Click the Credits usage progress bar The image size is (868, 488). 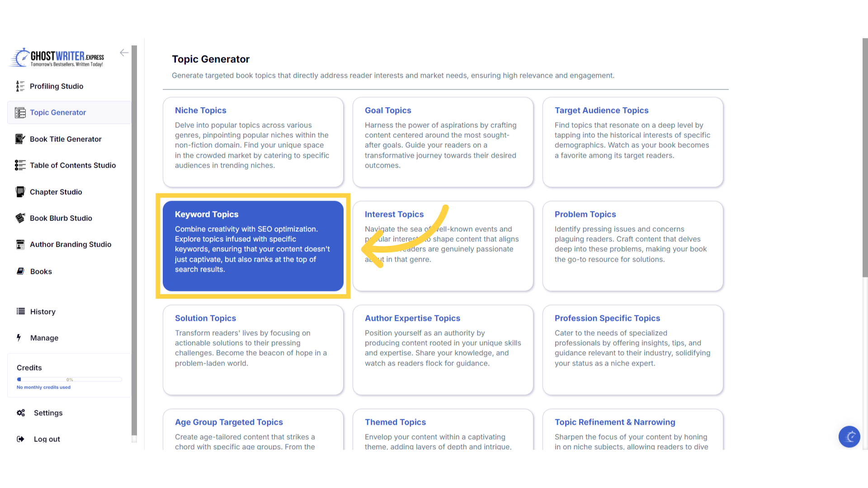(69, 380)
